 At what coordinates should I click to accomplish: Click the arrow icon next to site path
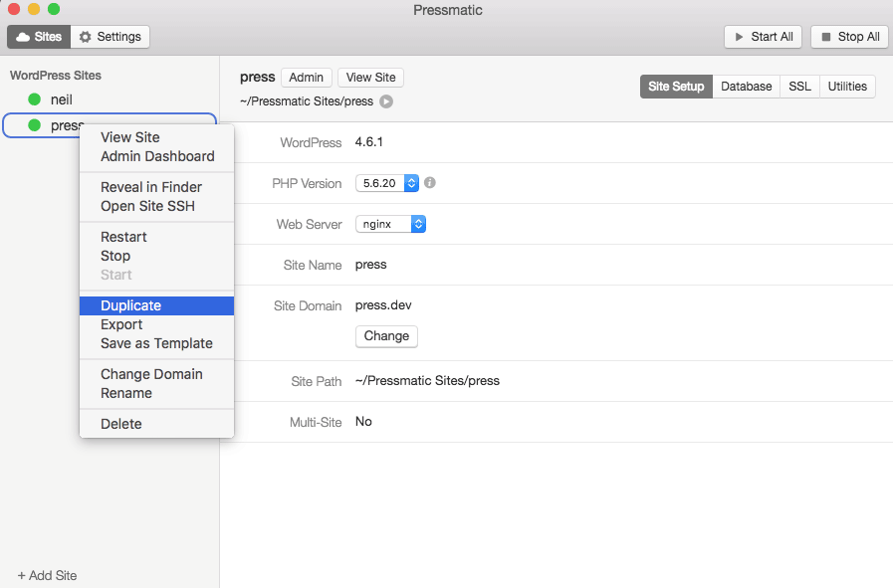(386, 101)
